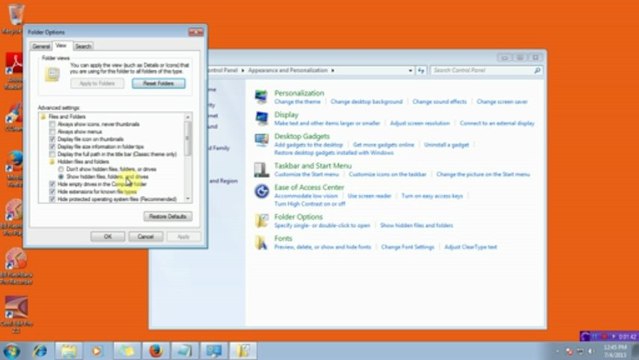Open the Adobe Reader desktop shortcut
Image resolution: width=639 pixels, height=360 pixels.
(15, 71)
